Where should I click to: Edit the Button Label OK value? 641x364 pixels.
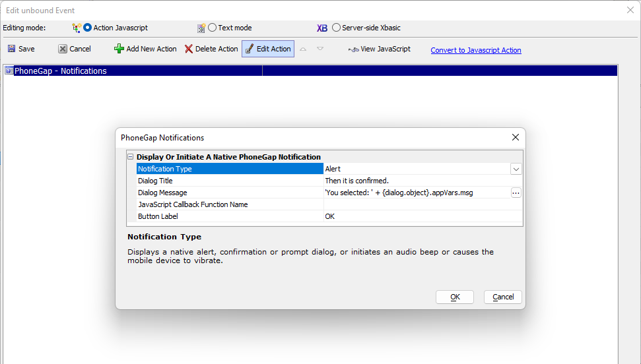(x=422, y=216)
